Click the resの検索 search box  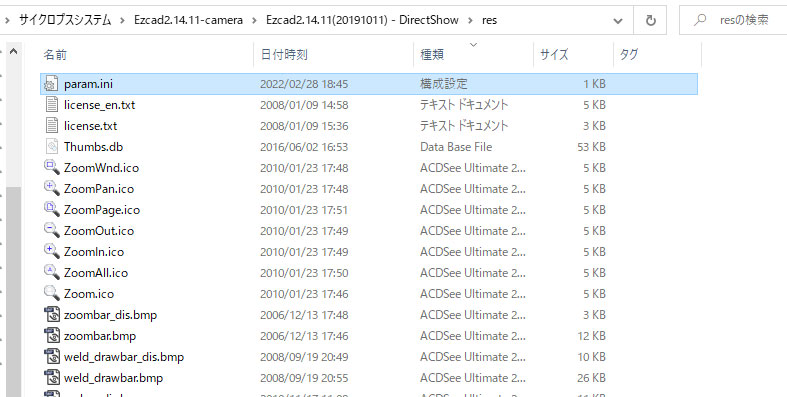click(x=733, y=21)
